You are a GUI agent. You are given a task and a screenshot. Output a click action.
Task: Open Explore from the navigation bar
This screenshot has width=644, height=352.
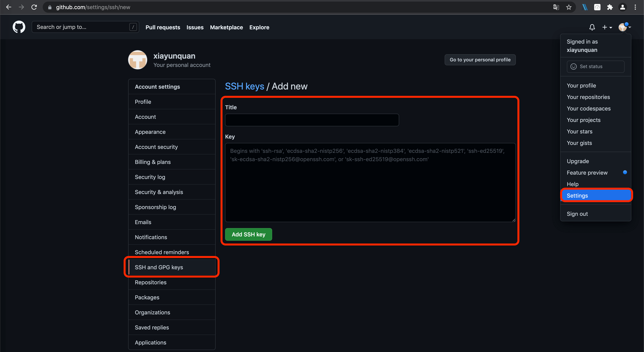(259, 27)
